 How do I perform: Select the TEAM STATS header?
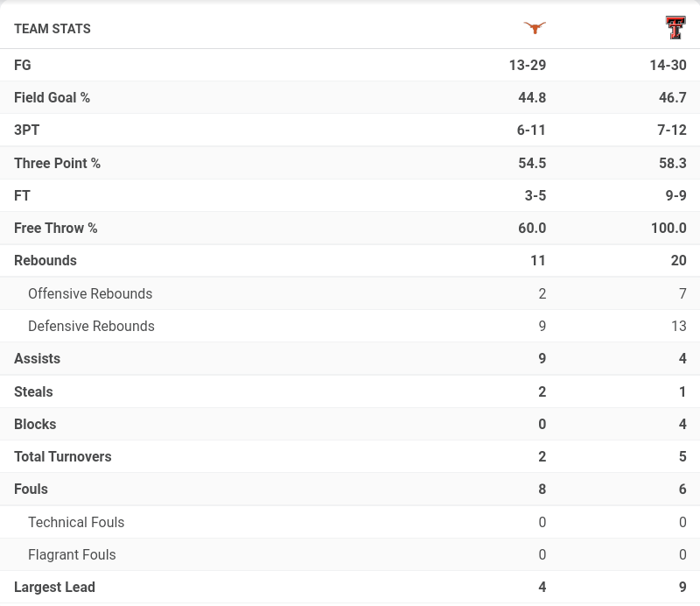52,29
